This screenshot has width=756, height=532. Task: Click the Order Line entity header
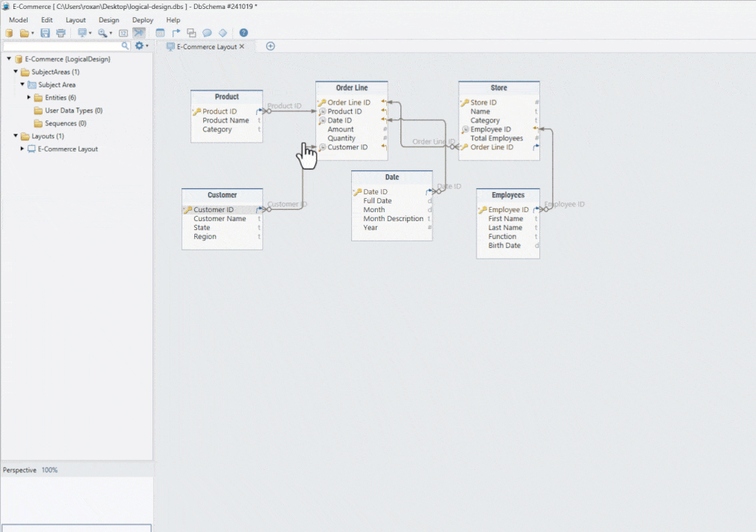click(x=352, y=87)
